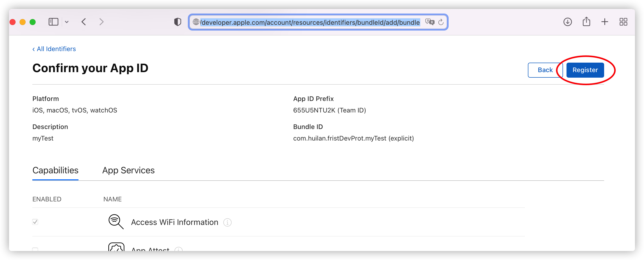Switch to the App Services tab
The width and height of the screenshot is (644, 260).
tap(128, 170)
